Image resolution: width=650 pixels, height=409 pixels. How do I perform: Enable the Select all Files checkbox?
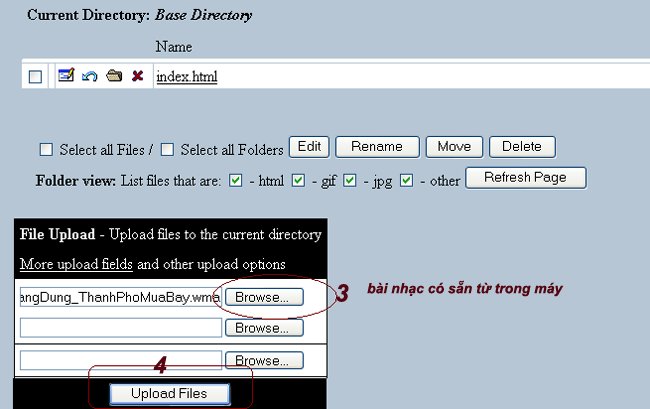[x=46, y=150]
